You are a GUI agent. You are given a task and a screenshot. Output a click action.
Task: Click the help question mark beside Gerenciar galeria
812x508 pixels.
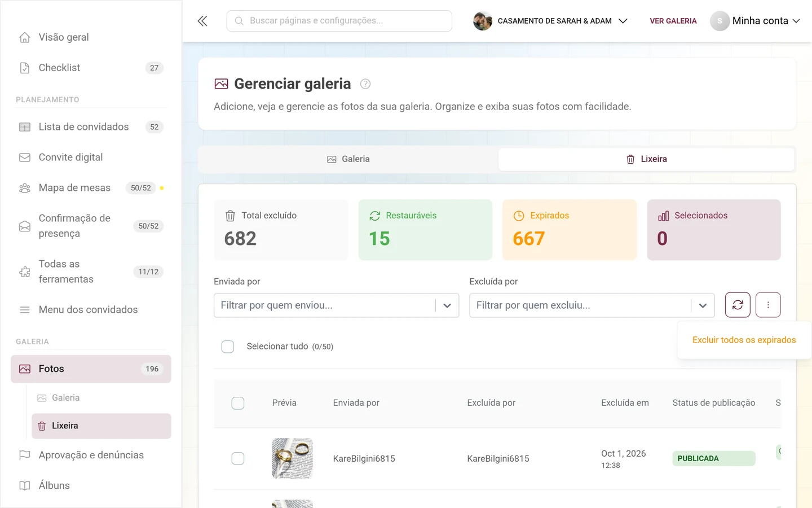[x=365, y=84]
